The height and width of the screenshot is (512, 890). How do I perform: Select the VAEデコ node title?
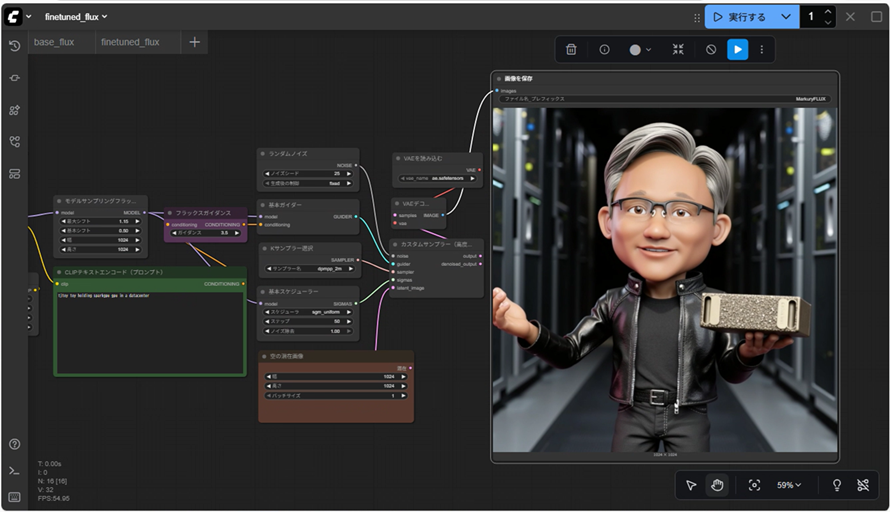tap(415, 203)
